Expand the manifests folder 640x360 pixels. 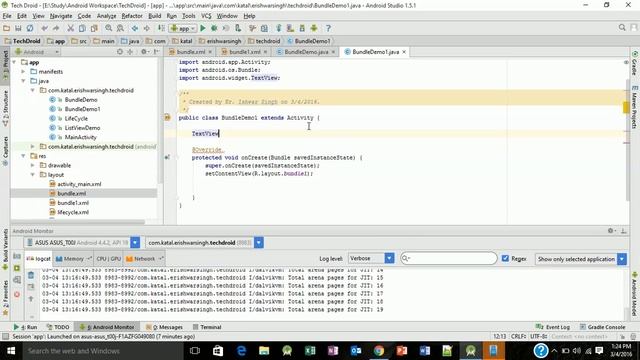pyautogui.click(x=24, y=71)
